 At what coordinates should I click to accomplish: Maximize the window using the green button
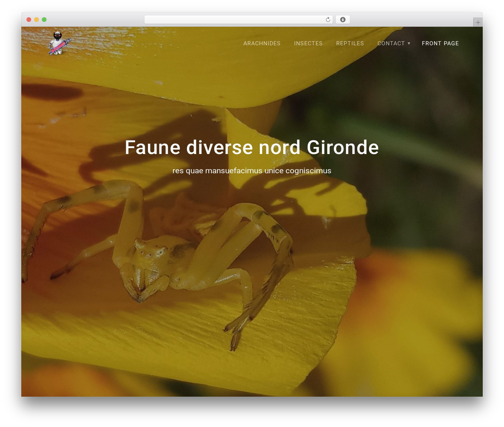44,20
